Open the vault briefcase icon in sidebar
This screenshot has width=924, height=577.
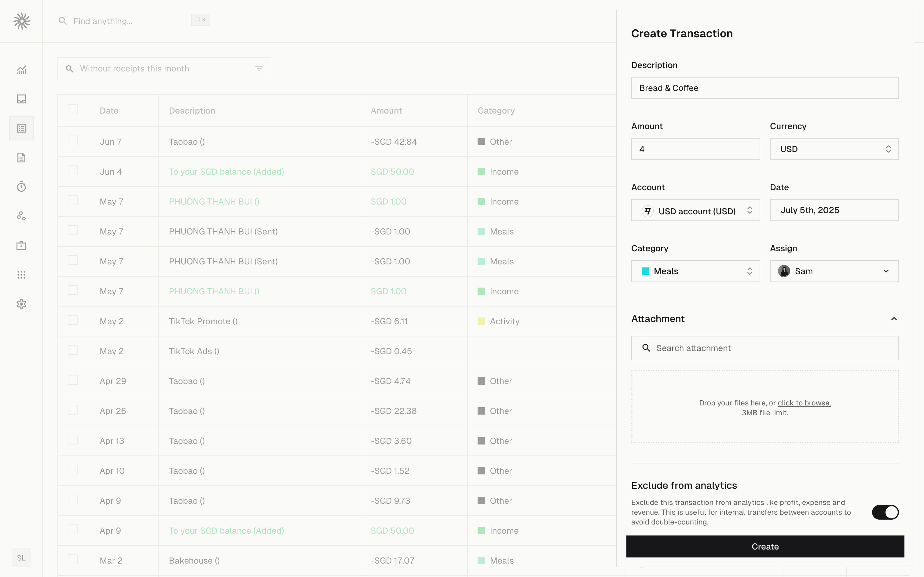tap(21, 245)
